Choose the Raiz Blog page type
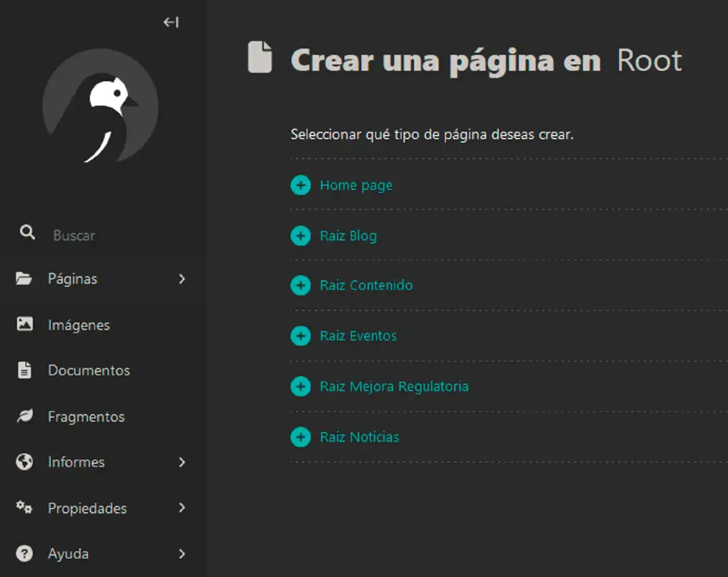728x577 pixels. point(348,236)
